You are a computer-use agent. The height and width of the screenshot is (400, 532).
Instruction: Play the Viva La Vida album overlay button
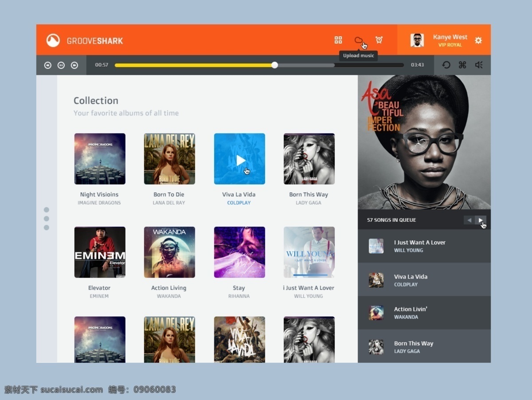pyautogui.click(x=240, y=160)
